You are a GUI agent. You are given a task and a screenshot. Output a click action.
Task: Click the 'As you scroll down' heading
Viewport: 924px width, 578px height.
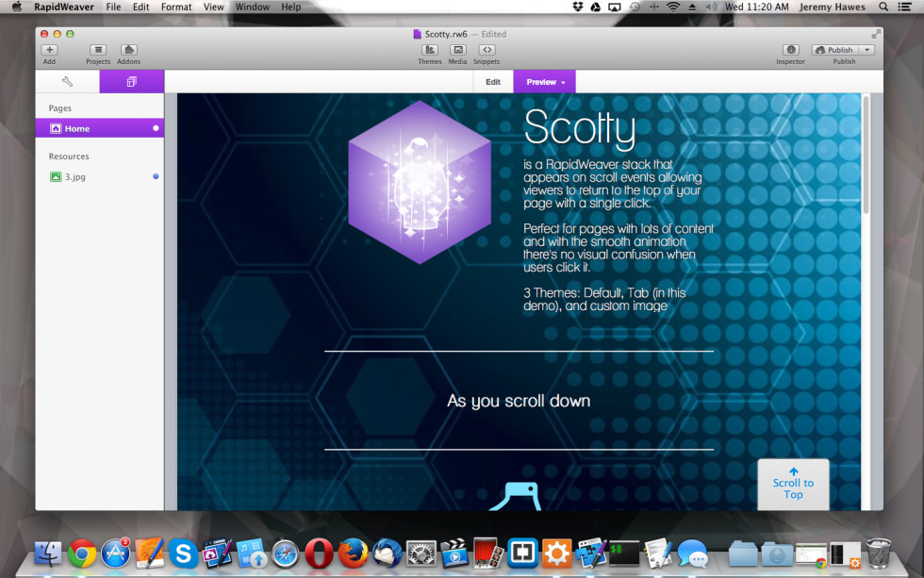point(519,401)
